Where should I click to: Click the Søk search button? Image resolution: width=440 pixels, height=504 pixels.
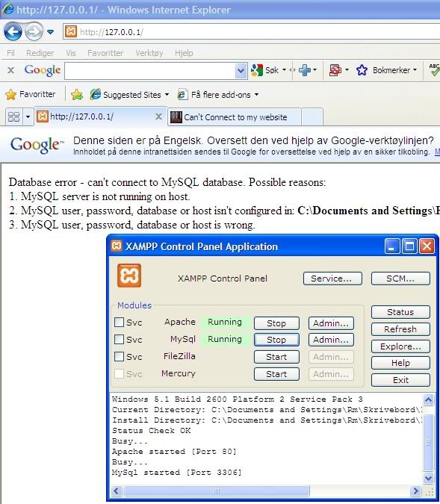pyautogui.click(x=264, y=70)
